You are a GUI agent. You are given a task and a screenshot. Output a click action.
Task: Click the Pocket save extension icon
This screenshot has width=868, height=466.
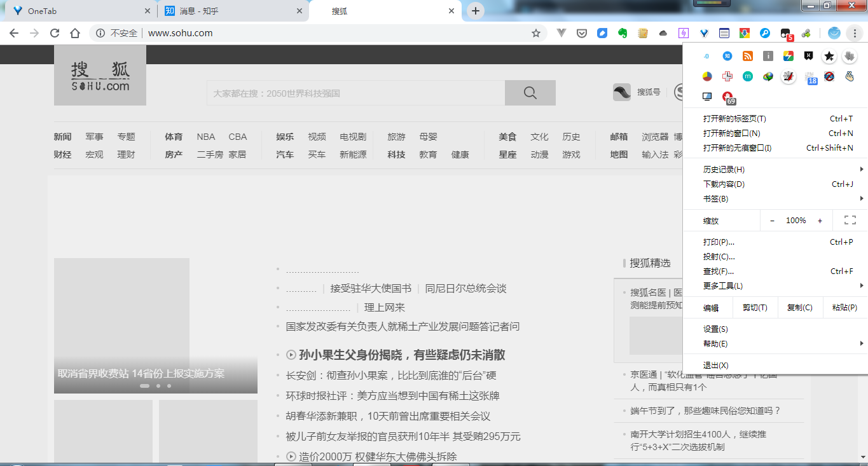(x=581, y=33)
